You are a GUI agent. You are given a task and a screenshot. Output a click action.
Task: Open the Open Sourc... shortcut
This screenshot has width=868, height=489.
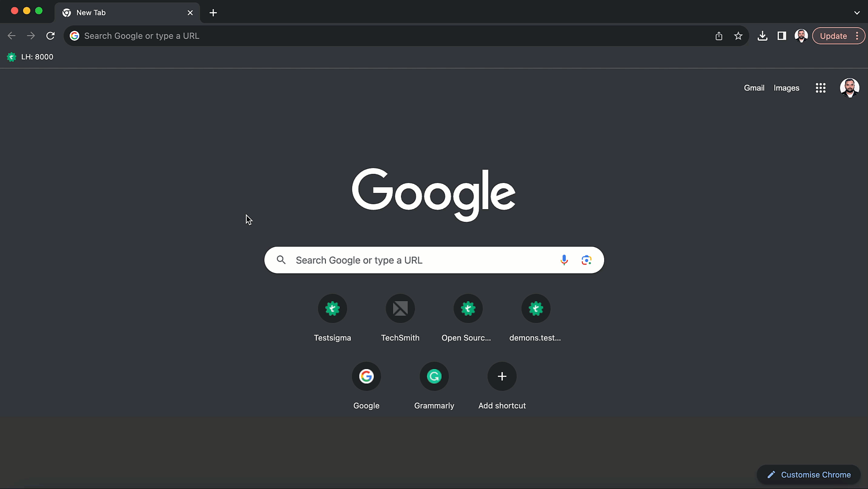(467, 318)
